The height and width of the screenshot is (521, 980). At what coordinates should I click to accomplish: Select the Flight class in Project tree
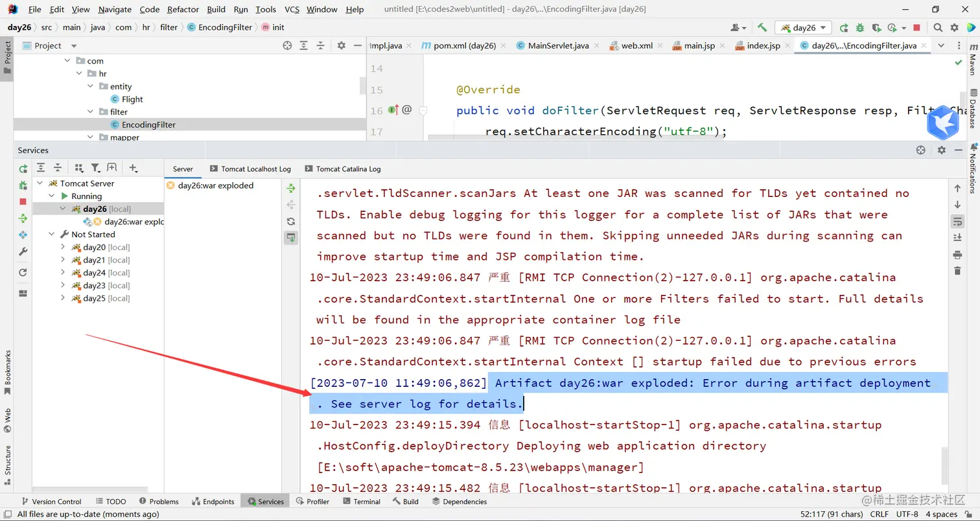[132, 99]
